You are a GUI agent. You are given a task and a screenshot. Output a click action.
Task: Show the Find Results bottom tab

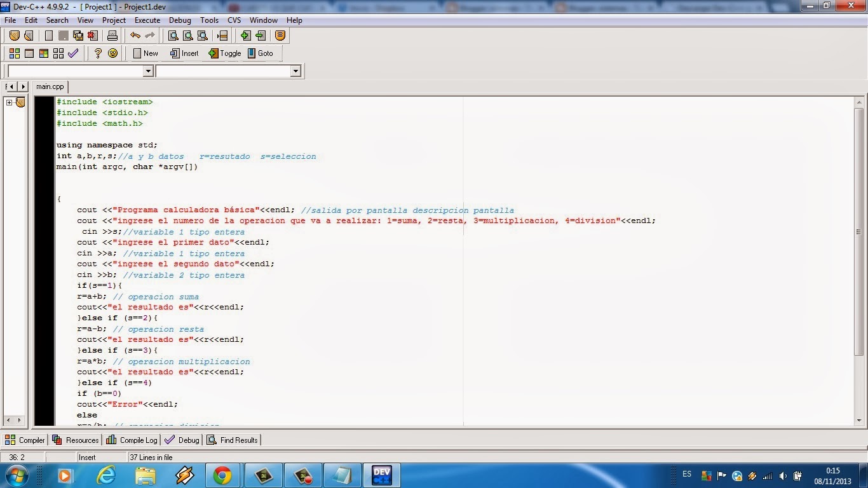click(x=232, y=440)
